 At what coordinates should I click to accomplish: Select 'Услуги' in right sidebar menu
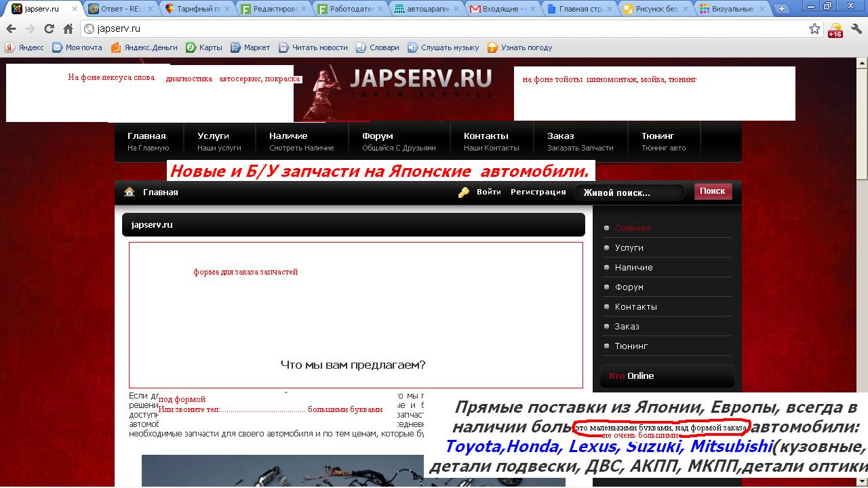[x=629, y=247]
